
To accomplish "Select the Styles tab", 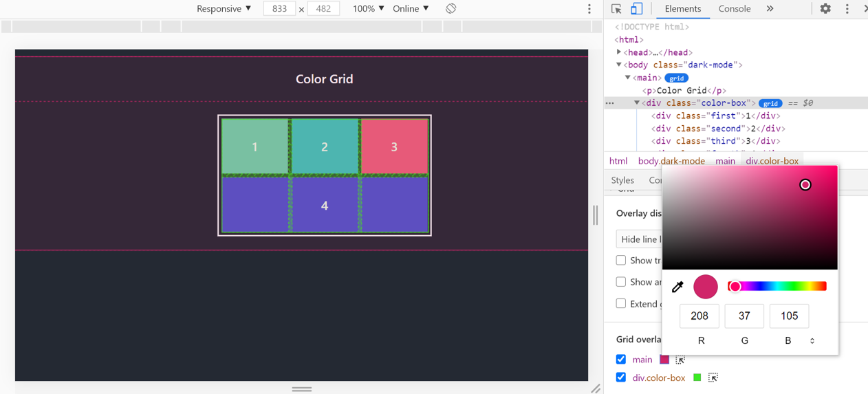I will tap(622, 180).
